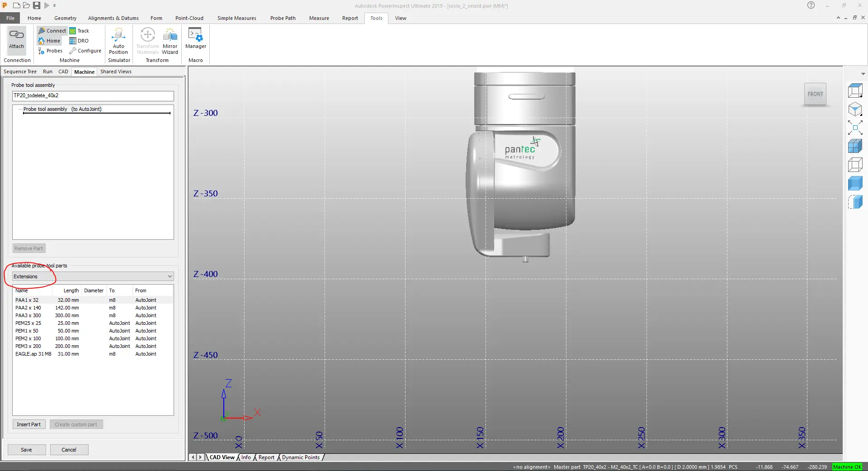The width and height of the screenshot is (868, 471).
Task: Click the Save button
Action: (26, 450)
